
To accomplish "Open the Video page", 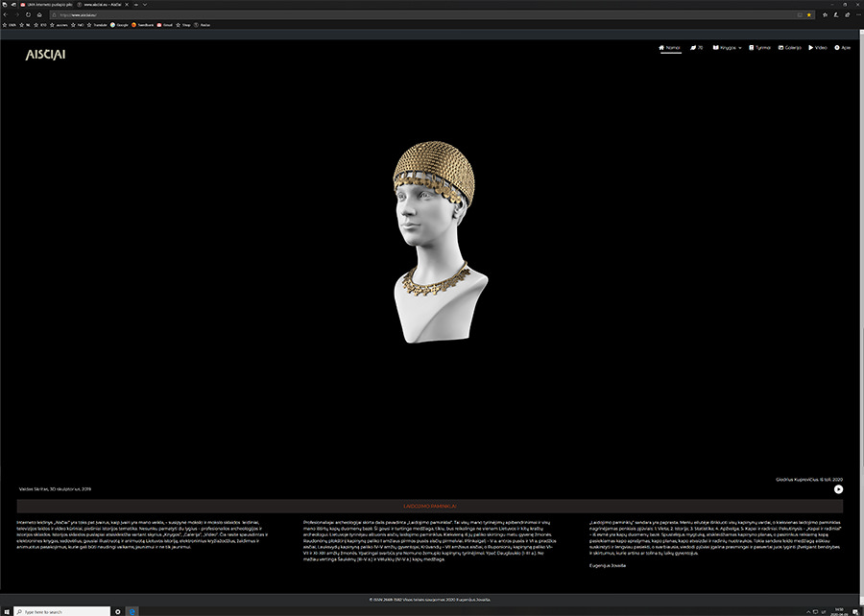I will pos(817,47).
